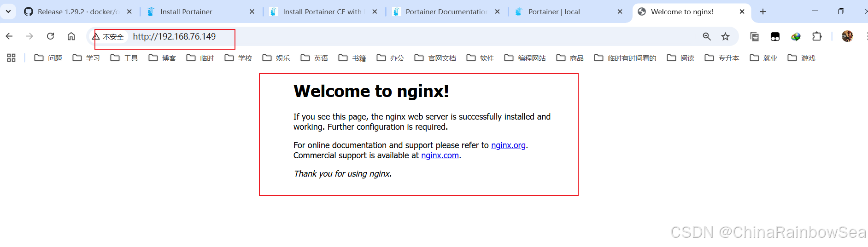Open the home page

coord(71,36)
